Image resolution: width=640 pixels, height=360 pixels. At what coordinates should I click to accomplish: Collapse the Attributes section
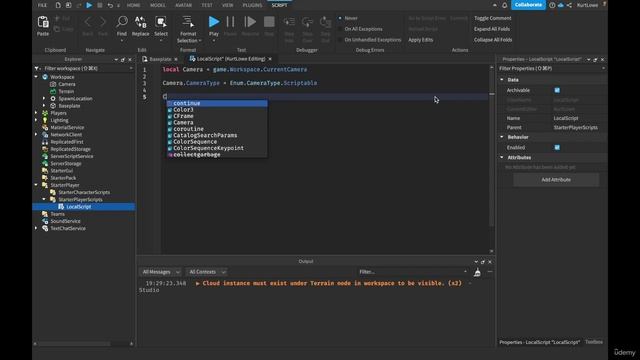point(502,157)
